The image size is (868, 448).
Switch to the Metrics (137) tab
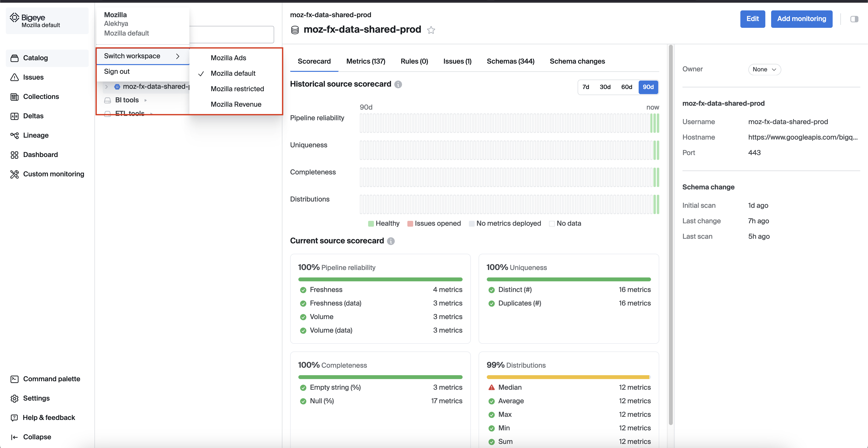click(x=366, y=61)
